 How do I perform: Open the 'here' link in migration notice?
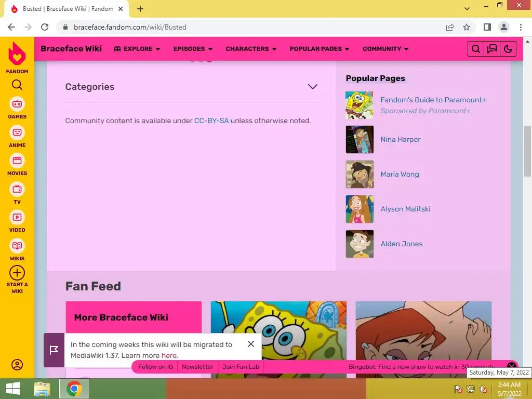click(x=169, y=355)
